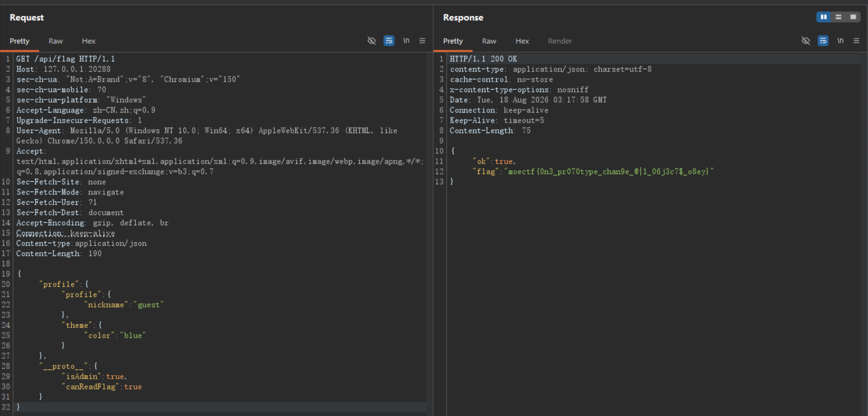This screenshot has height=416, width=868.
Task: Select the Response Hex tab
Action: [522, 41]
